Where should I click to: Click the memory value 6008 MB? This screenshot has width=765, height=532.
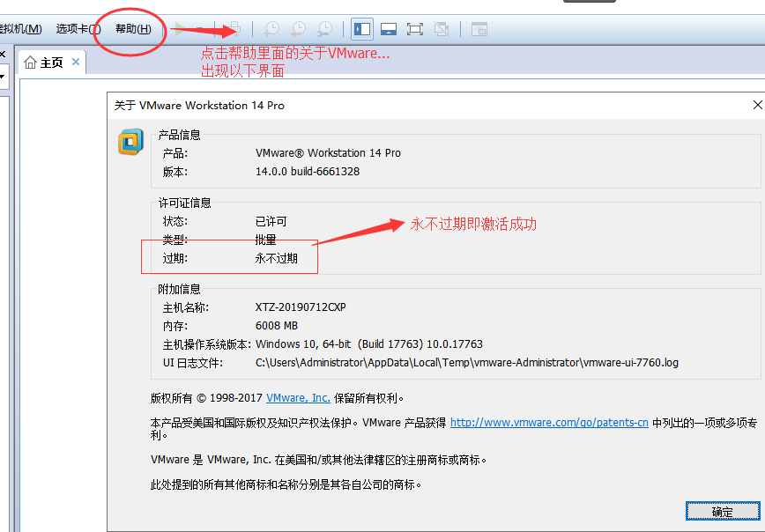pos(276,325)
